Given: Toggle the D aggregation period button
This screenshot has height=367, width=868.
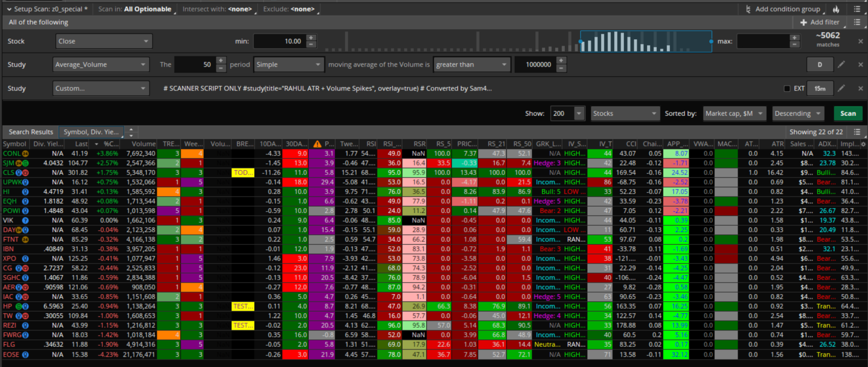Looking at the screenshot, I should click(x=820, y=65).
